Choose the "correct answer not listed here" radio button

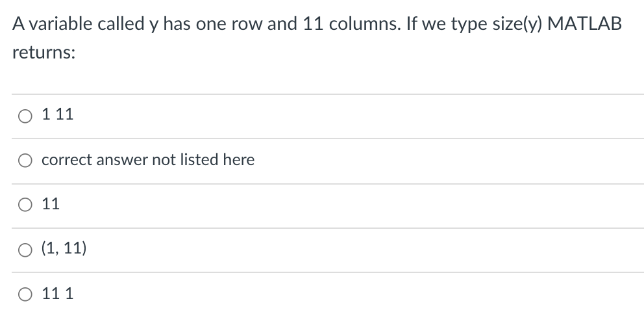tap(25, 161)
